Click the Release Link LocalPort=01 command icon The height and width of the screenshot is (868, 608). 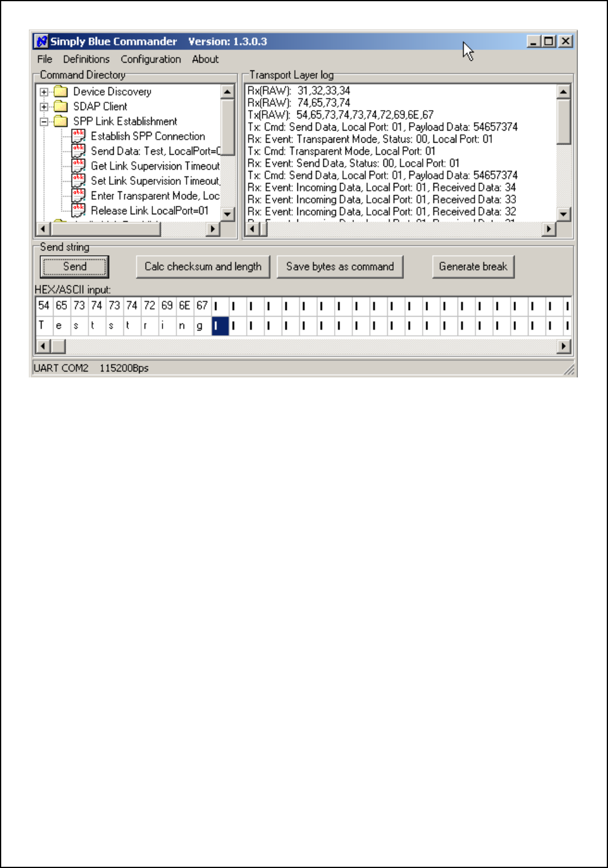[78, 211]
